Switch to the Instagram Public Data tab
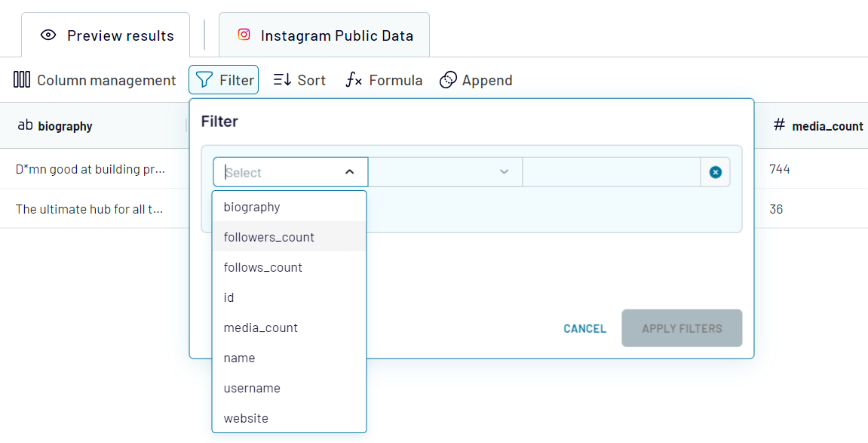Viewport: 868px width, 443px height. (x=324, y=35)
